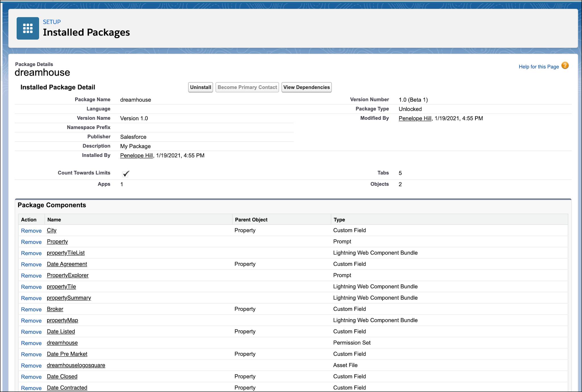The width and height of the screenshot is (582, 392).
Task: Remove the Date Listed field
Action: point(31,332)
